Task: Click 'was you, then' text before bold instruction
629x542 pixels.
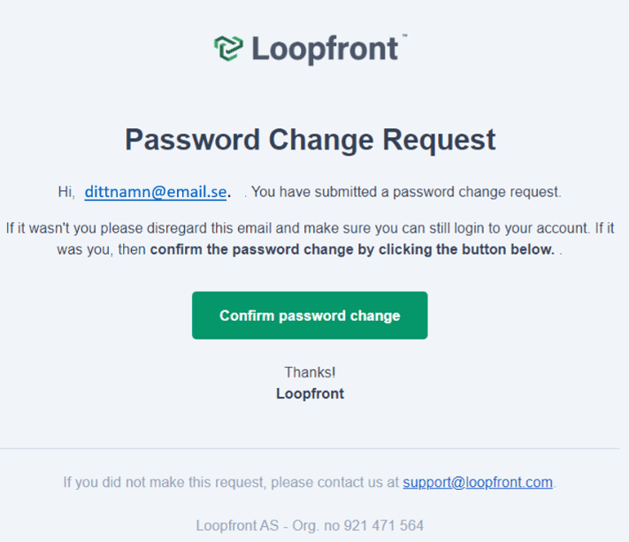Action: 101,250
